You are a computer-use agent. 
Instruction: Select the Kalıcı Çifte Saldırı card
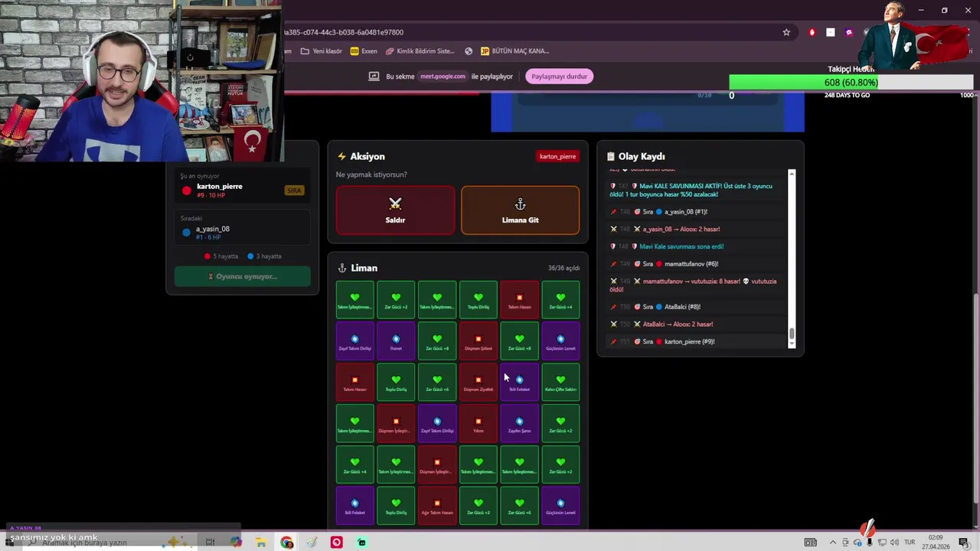(x=560, y=382)
